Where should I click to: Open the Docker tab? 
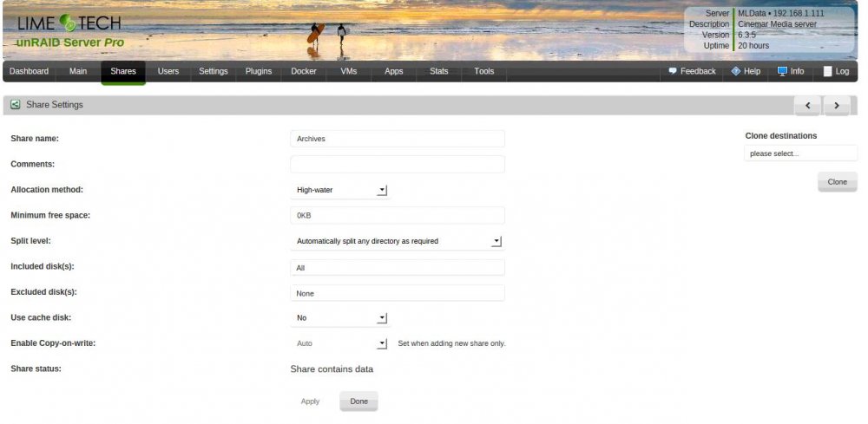point(304,71)
